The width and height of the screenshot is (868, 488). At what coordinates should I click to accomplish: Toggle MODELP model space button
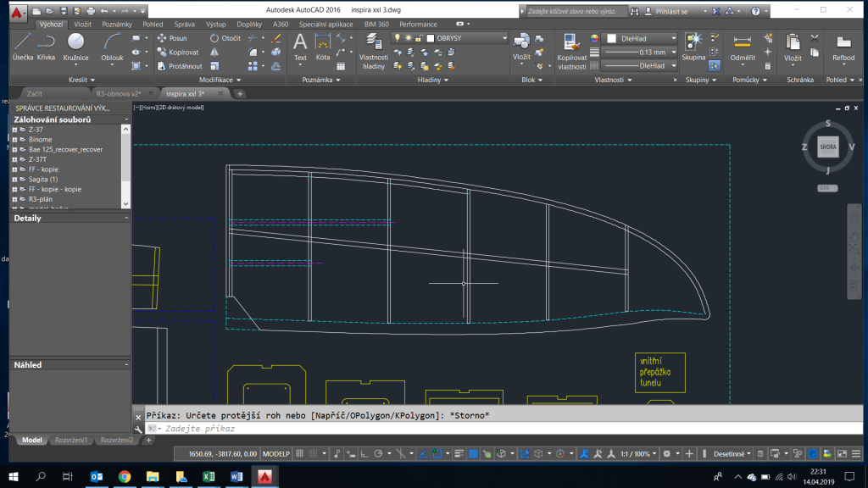click(275, 453)
